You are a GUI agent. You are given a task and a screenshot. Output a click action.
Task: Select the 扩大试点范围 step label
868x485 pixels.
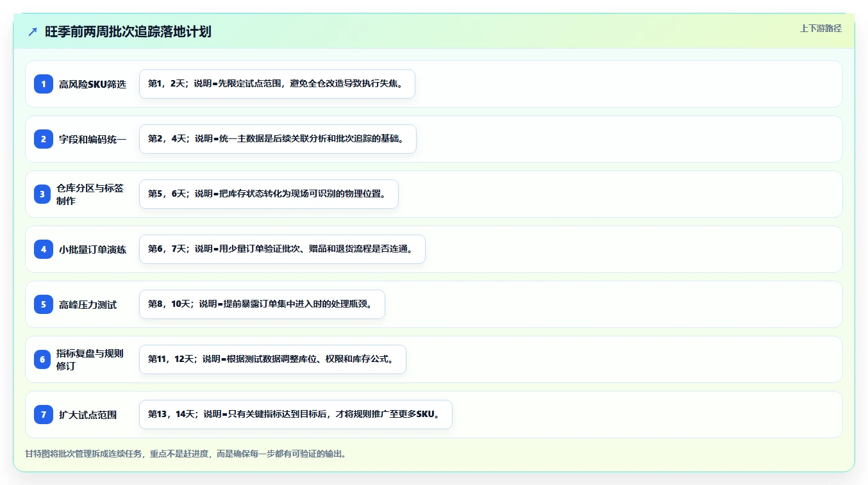point(88,415)
